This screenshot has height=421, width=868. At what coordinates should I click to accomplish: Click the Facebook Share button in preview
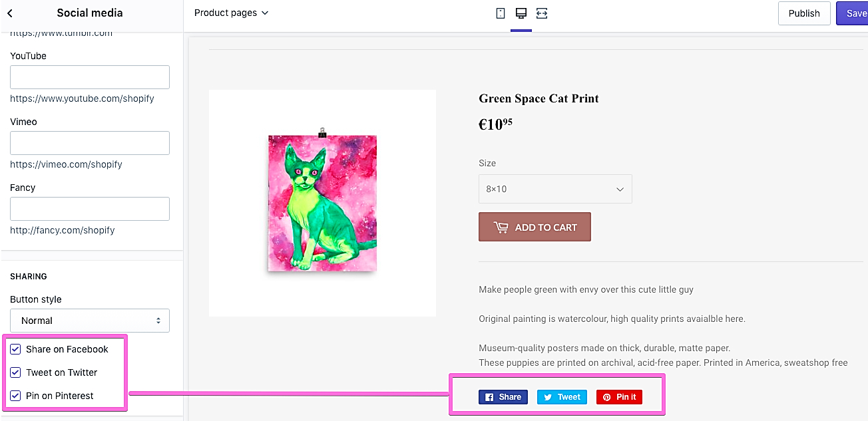coord(503,397)
